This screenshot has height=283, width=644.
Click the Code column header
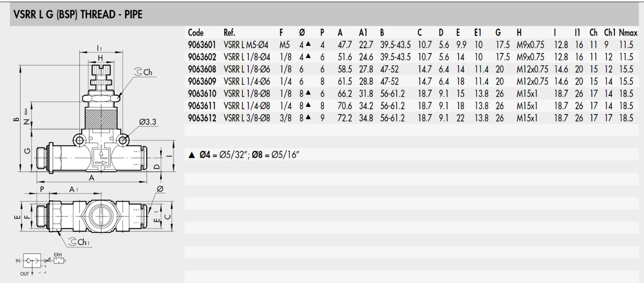click(x=196, y=32)
